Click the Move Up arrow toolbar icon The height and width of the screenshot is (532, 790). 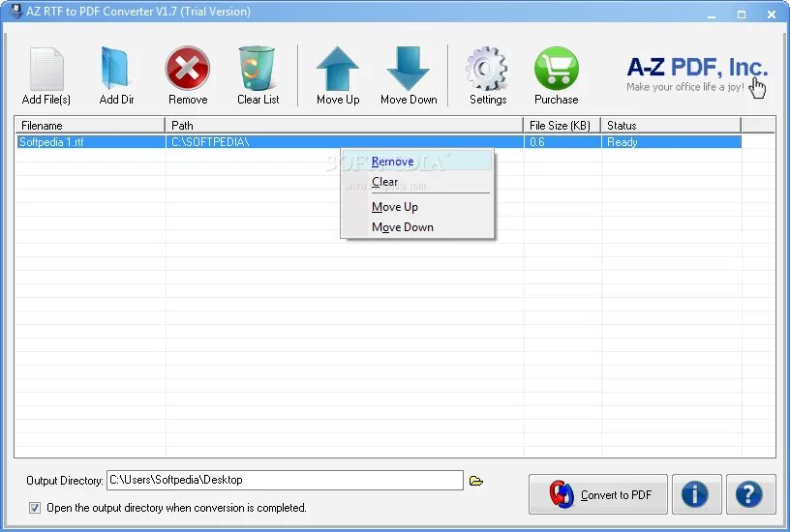click(338, 69)
